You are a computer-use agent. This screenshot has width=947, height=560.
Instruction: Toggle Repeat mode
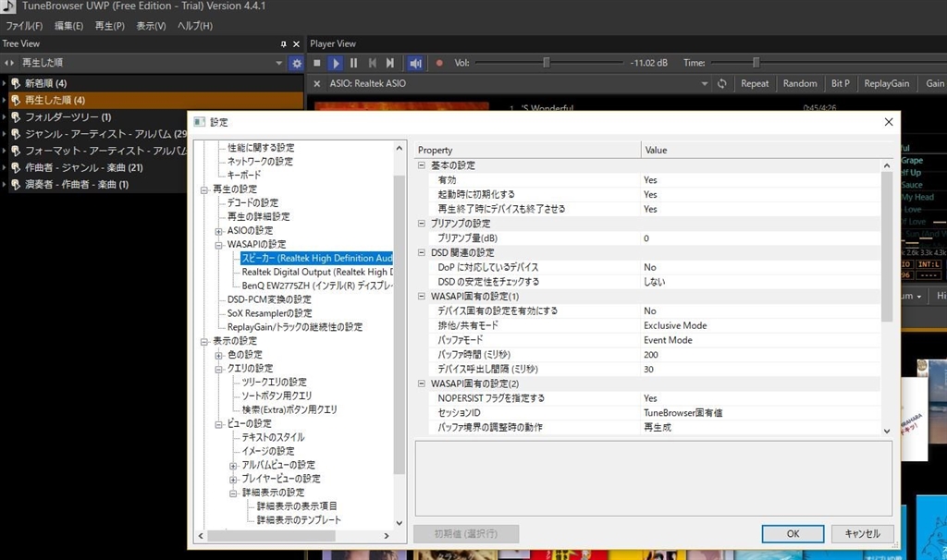click(x=755, y=84)
